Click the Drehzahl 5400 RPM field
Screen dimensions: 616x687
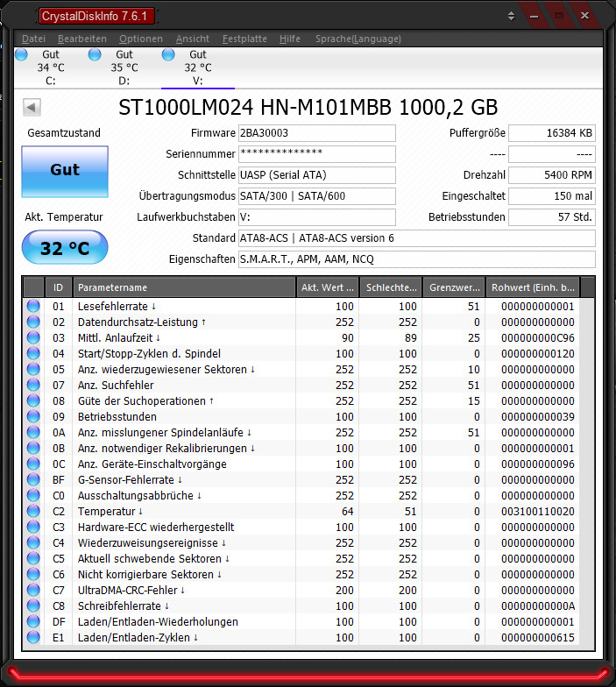click(x=552, y=175)
